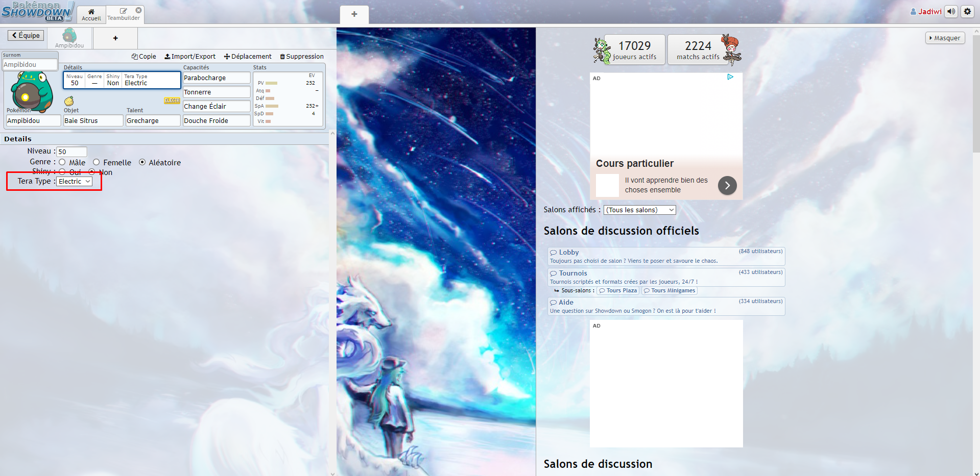Click the ad's arrow button
Screen dimensions: 980x476
tap(727, 186)
